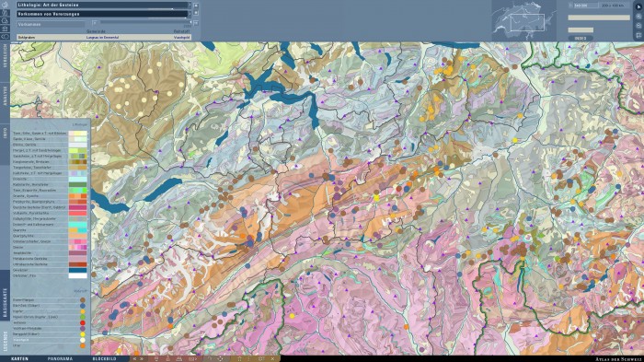Toggle the Lithologie layer visibility box
The image size is (644, 362).
tap(196, 6)
